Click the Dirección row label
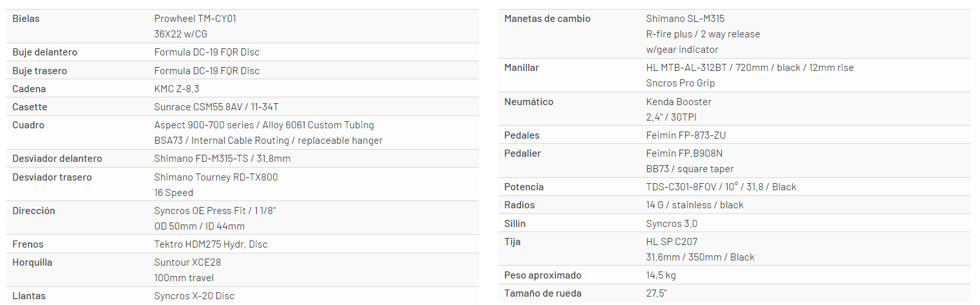 click(x=33, y=211)
